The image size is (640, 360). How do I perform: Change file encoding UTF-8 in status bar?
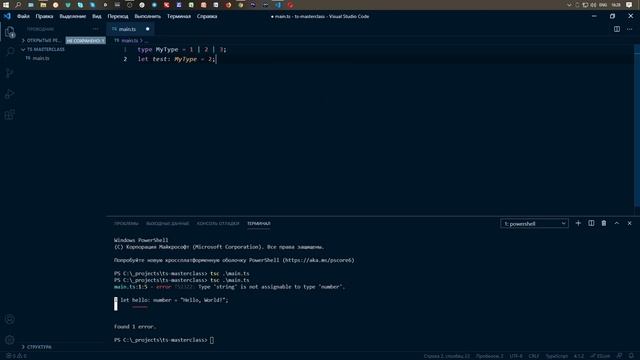click(516, 356)
